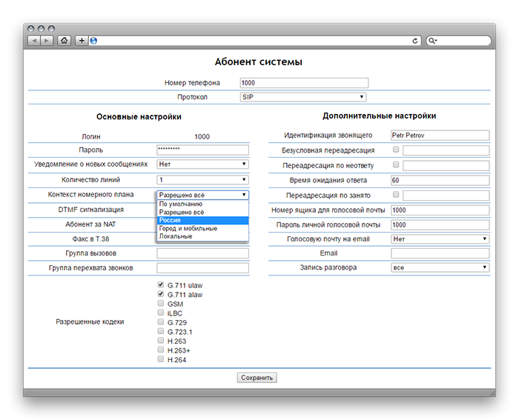
Task: Click the 'Разрешенные кодеки' label
Action: click(x=90, y=321)
